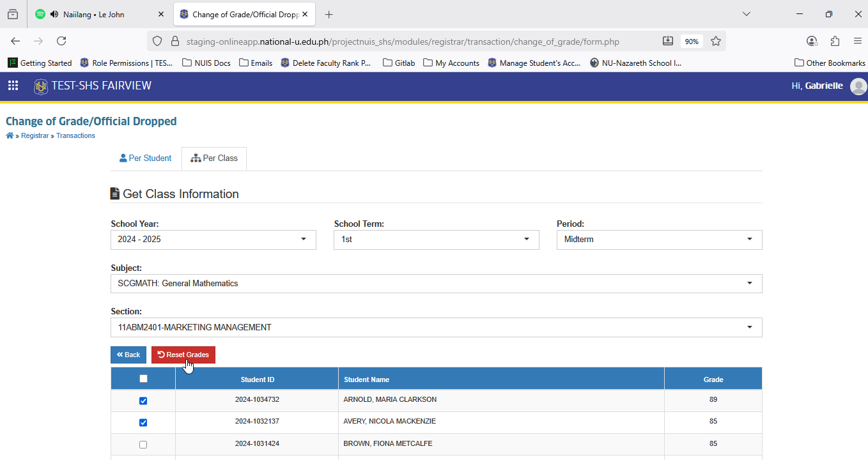
Task: Toggle the select-all header checkbox
Action: 143,379
